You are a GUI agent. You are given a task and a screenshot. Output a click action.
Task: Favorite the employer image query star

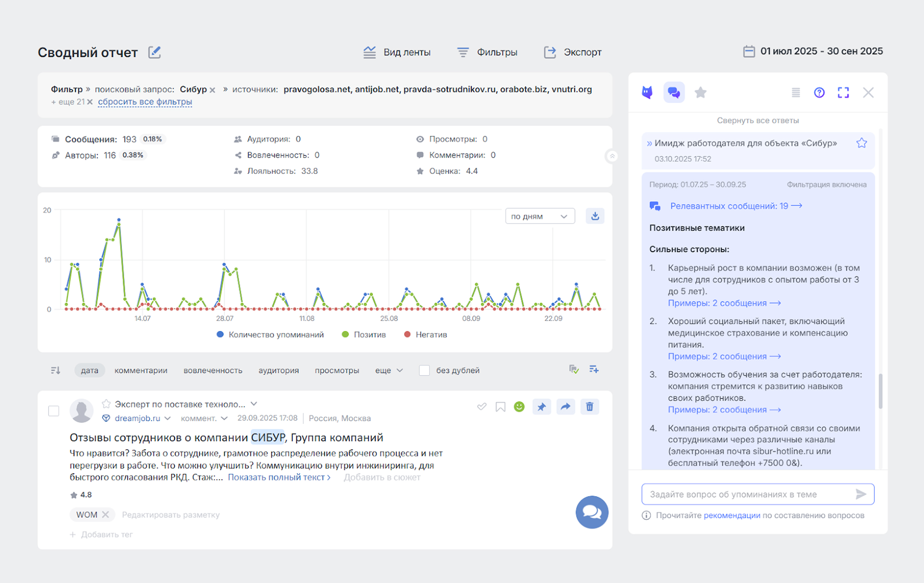(861, 143)
